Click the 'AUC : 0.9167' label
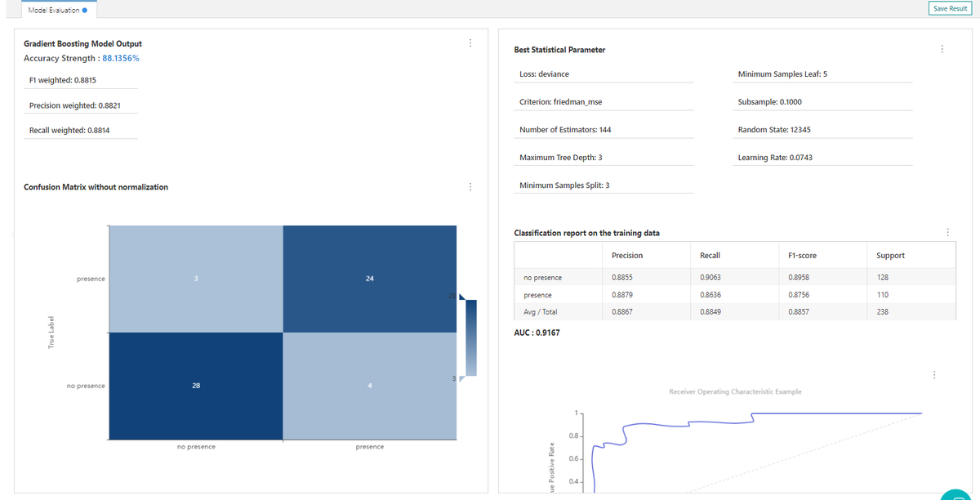 537,333
